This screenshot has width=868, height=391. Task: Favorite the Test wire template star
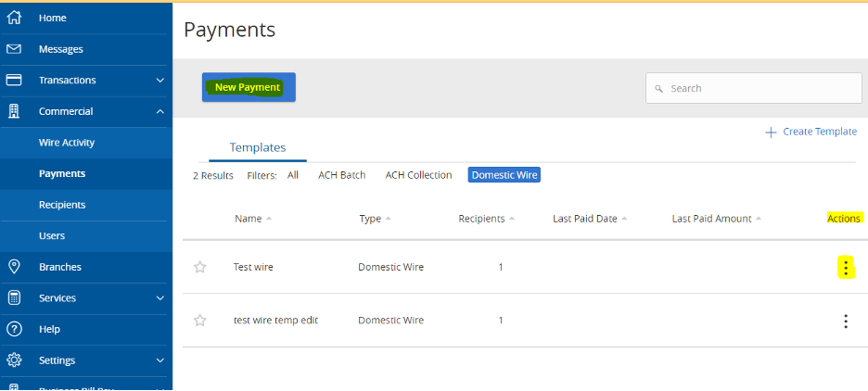(199, 267)
